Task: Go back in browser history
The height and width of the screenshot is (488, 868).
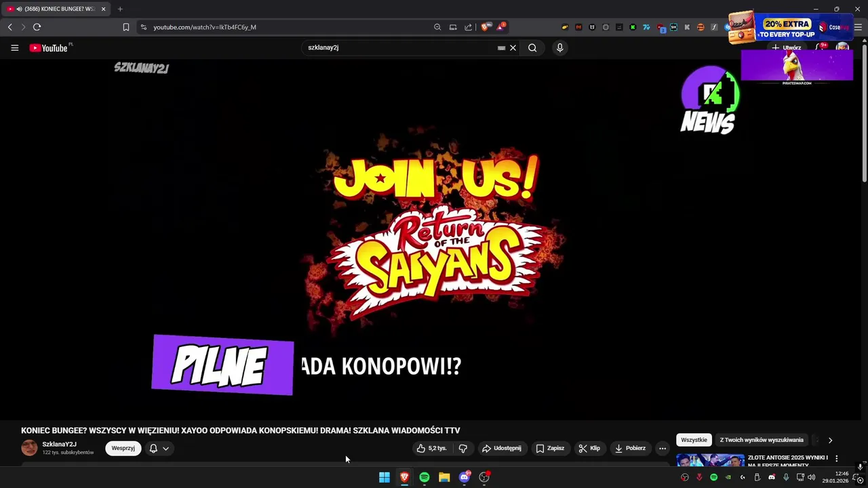Action: [9, 27]
